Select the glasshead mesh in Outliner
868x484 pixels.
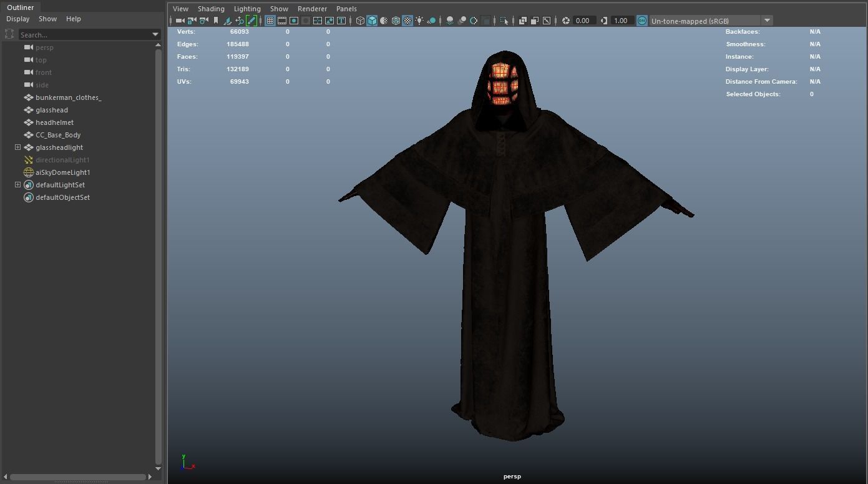click(52, 110)
